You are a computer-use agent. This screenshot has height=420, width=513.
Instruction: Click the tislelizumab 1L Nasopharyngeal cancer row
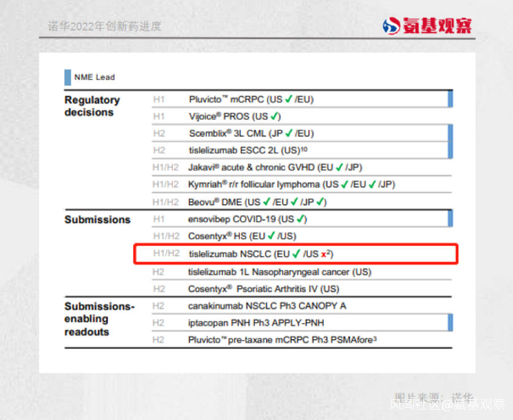pyautogui.click(x=302, y=272)
